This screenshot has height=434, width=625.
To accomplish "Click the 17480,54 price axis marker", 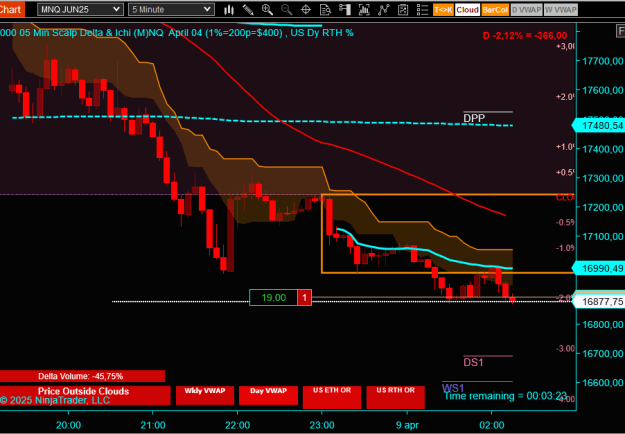I will click(599, 126).
